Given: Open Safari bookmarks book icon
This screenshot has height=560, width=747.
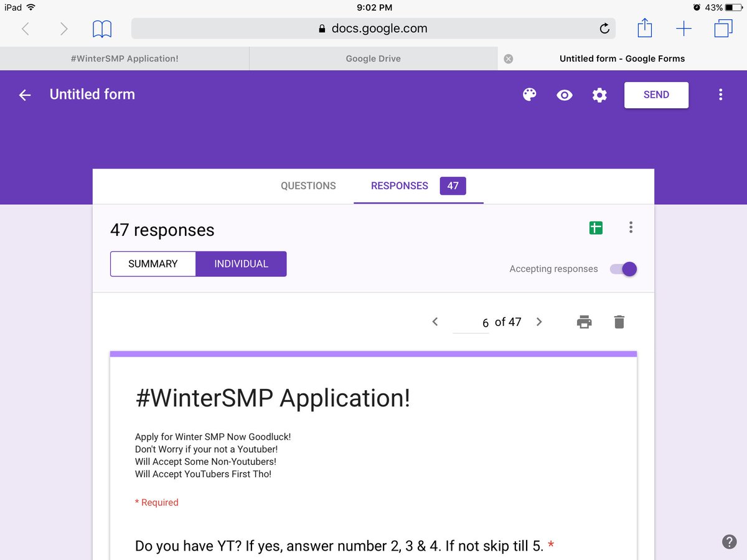Looking at the screenshot, I should click(x=102, y=29).
